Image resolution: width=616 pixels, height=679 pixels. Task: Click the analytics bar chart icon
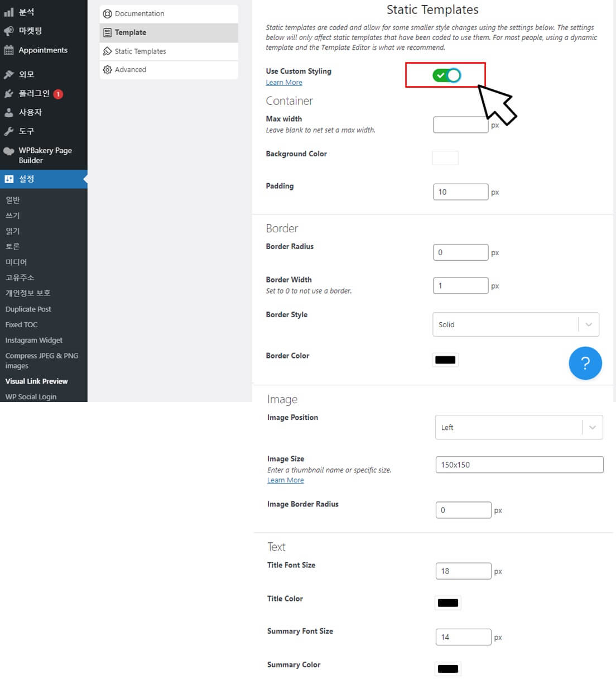tap(9, 12)
